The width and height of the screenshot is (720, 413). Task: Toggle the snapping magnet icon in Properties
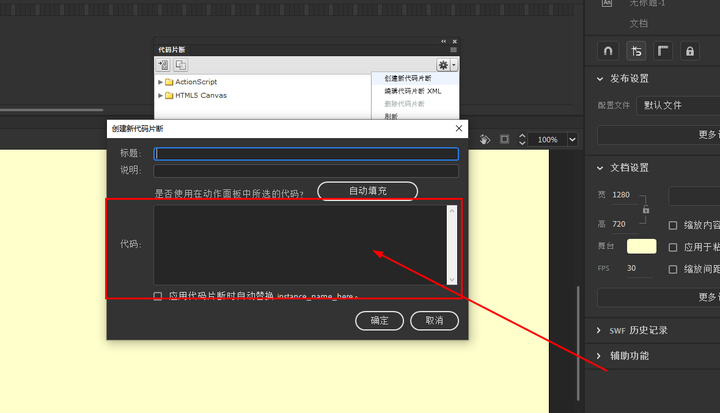608,51
